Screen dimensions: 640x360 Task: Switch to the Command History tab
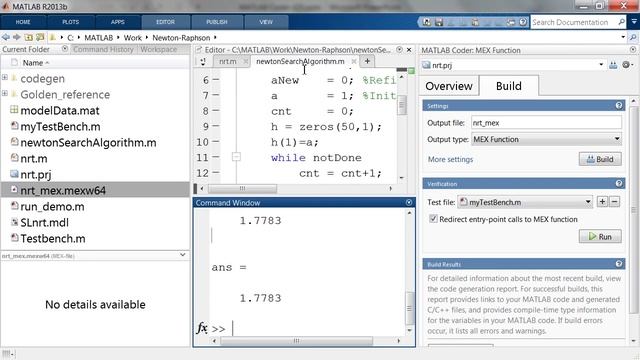click(103, 49)
